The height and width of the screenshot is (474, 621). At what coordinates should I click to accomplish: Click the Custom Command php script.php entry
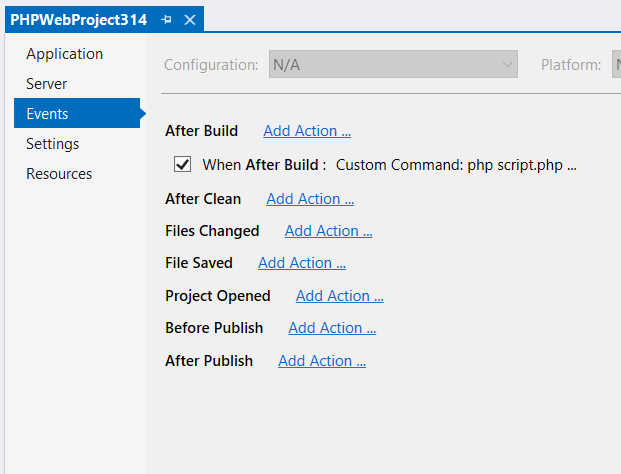point(456,165)
